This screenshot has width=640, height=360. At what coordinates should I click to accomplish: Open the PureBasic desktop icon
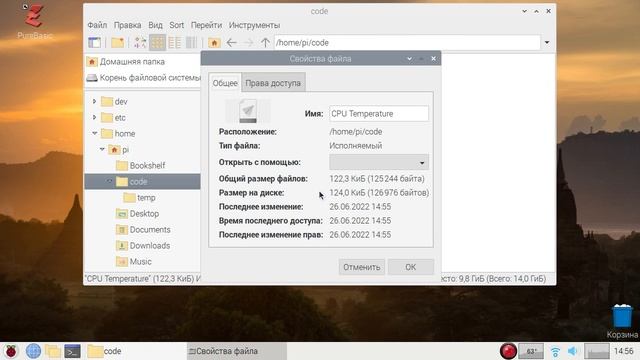tap(35, 21)
